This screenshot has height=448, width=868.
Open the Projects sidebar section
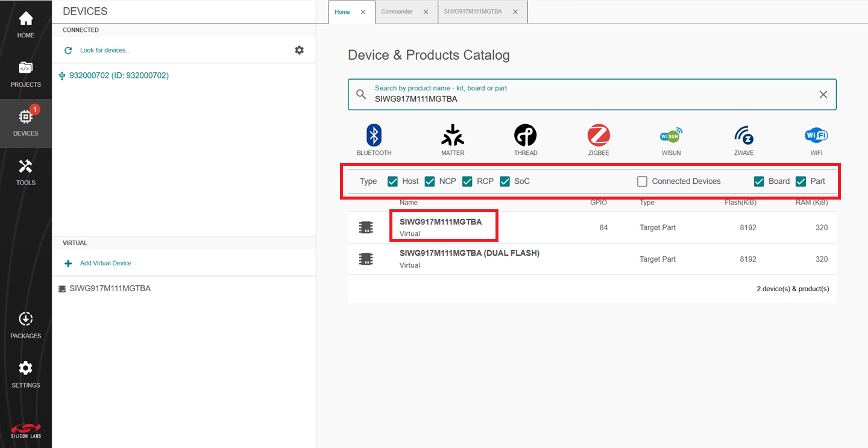(25, 74)
